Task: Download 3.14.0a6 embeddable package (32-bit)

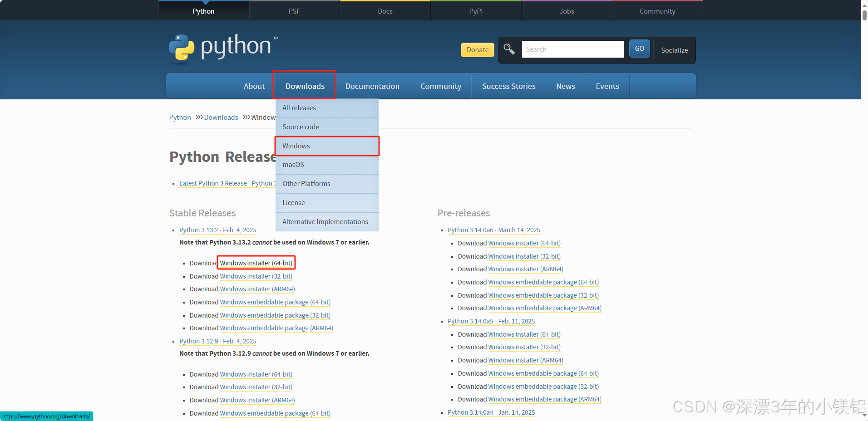Action: click(x=543, y=295)
